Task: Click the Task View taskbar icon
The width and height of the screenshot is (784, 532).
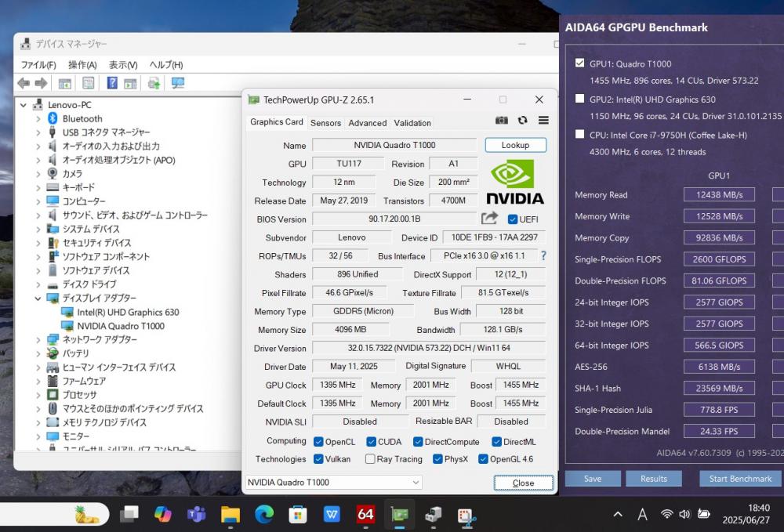Action: tap(129, 513)
